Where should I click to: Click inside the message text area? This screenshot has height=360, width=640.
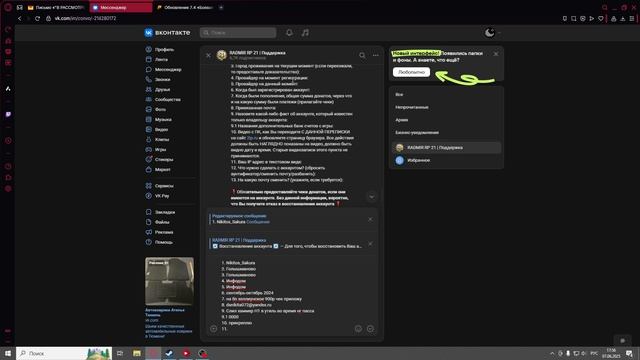click(286, 296)
